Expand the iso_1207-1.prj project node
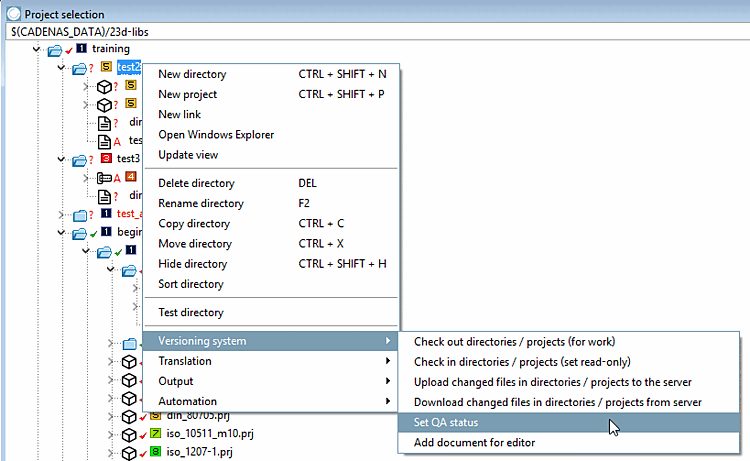This screenshot has width=750, height=461. [x=110, y=452]
